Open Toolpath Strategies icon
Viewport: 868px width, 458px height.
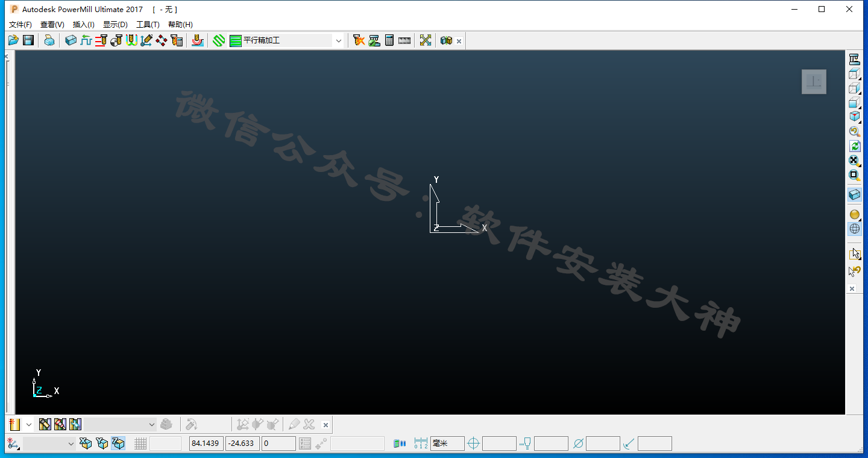(219, 40)
